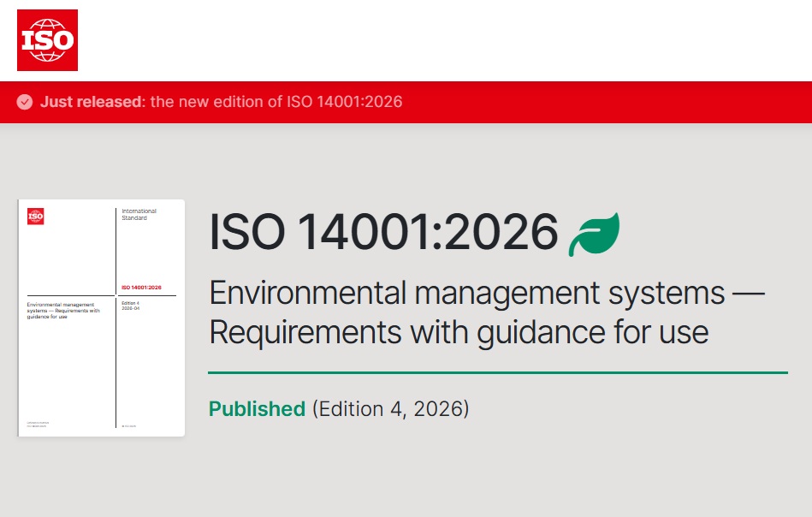Click "International Standard" text on the cover
This screenshot has height=517, width=812.
139,214
